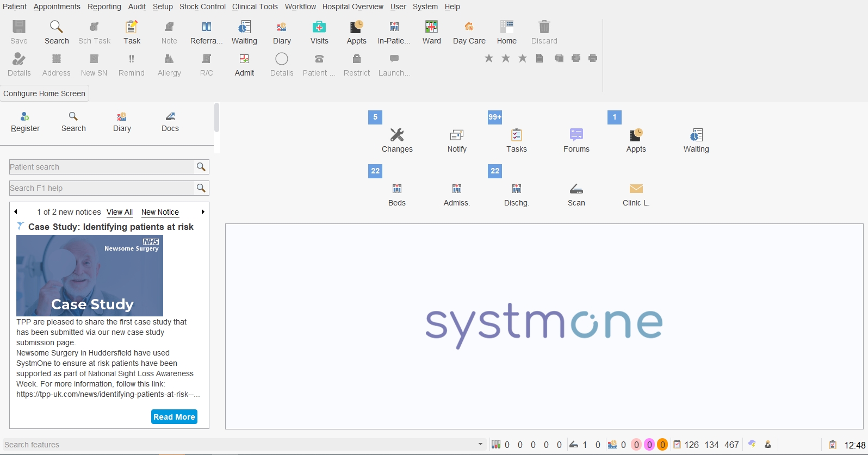Open the Help menu
The height and width of the screenshot is (455, 868).
coord(452,7)
